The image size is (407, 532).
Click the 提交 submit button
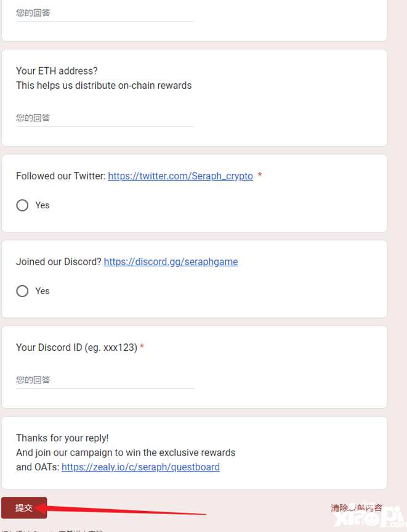pyautogui.click(x=24, y=508)
